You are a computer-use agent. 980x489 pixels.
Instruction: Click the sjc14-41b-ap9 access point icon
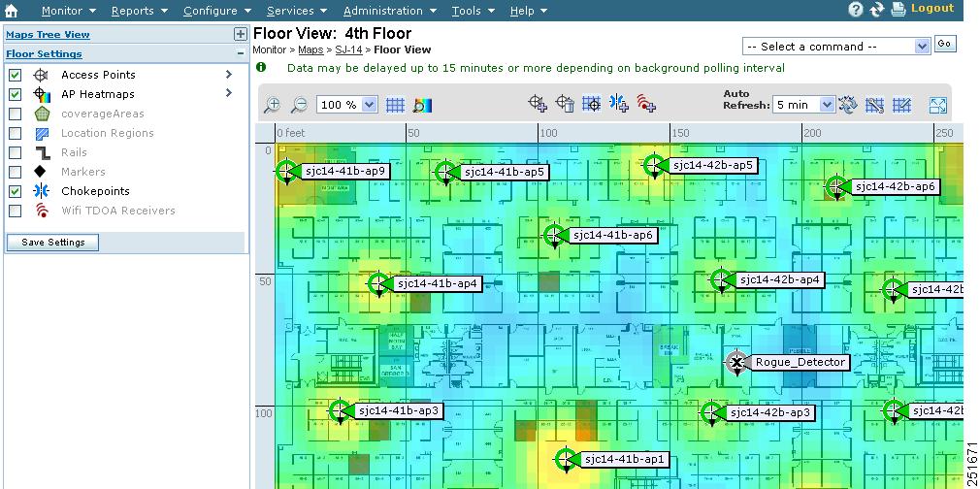(x=287, y=170)
